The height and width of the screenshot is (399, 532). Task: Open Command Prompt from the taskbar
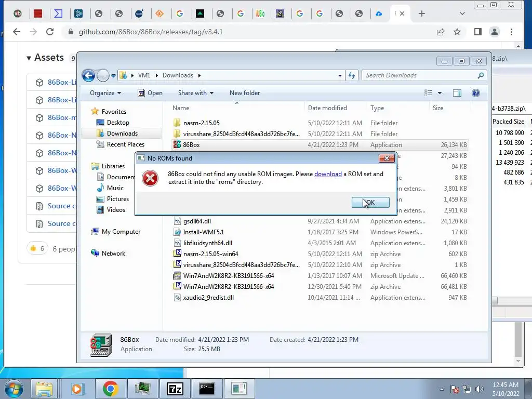click(207, 389)
